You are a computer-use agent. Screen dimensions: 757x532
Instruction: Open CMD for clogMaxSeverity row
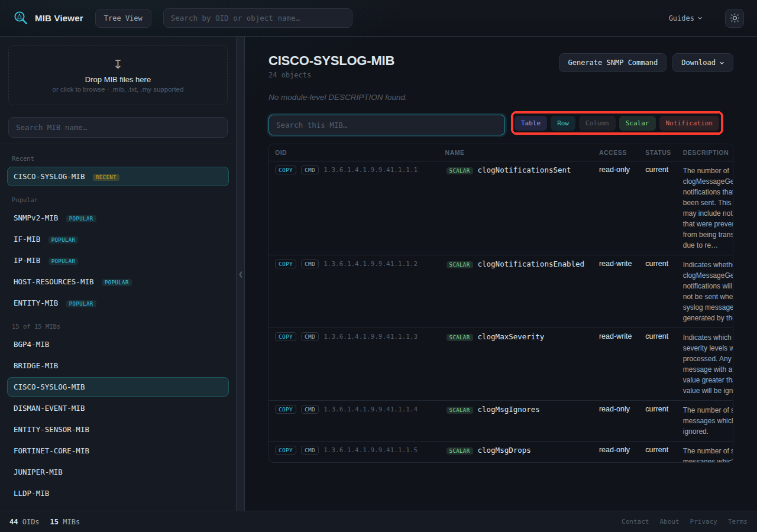tap(310, 337)
